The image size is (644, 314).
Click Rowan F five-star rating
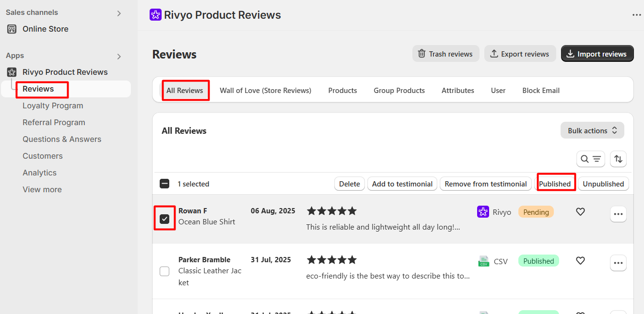pos(332,211)
